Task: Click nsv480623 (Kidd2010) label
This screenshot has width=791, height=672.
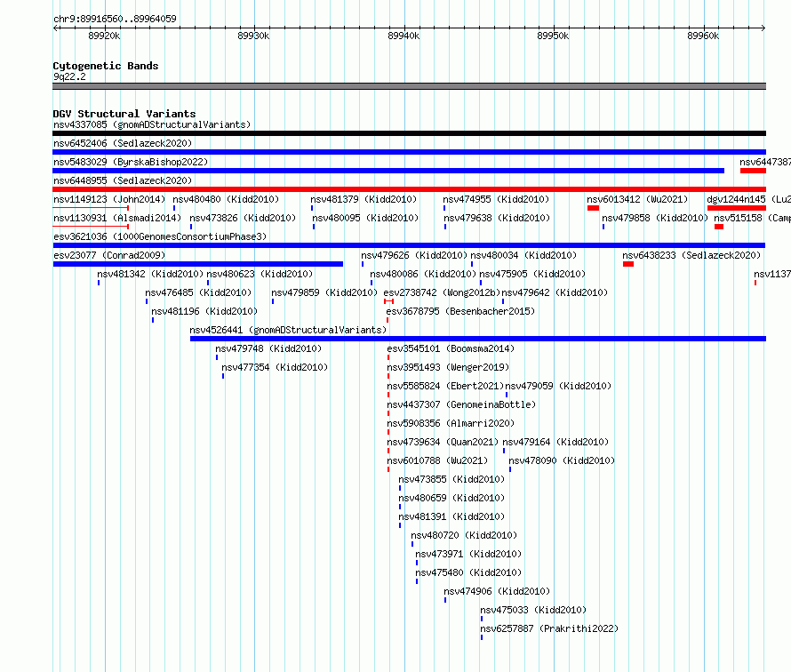Action: click(x=260, y=274)
